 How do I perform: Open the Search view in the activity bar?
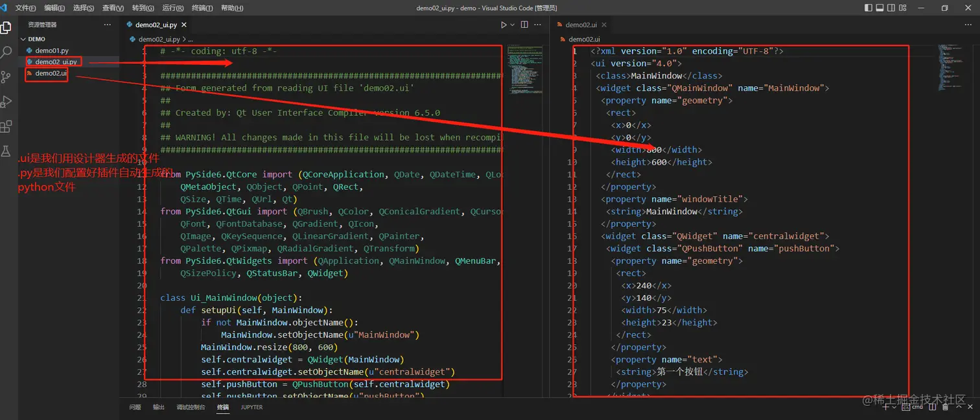6,52
